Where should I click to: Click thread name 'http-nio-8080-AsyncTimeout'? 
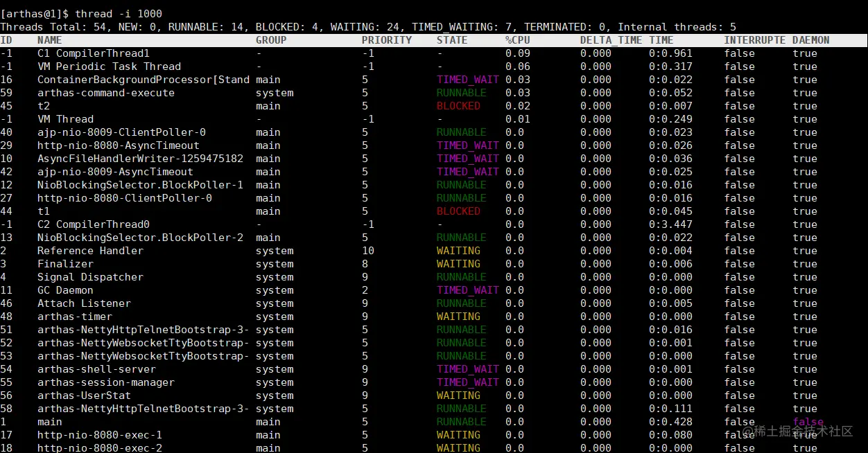119,145
